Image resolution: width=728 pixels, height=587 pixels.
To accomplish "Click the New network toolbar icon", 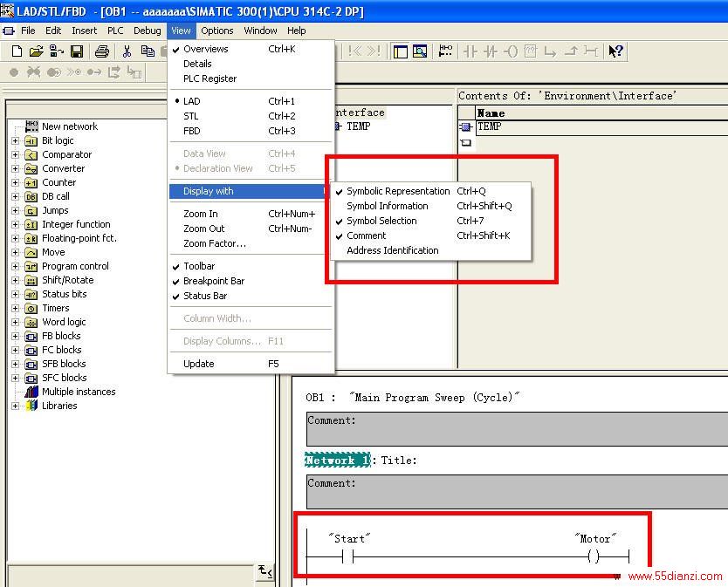I will coord(445,51).
